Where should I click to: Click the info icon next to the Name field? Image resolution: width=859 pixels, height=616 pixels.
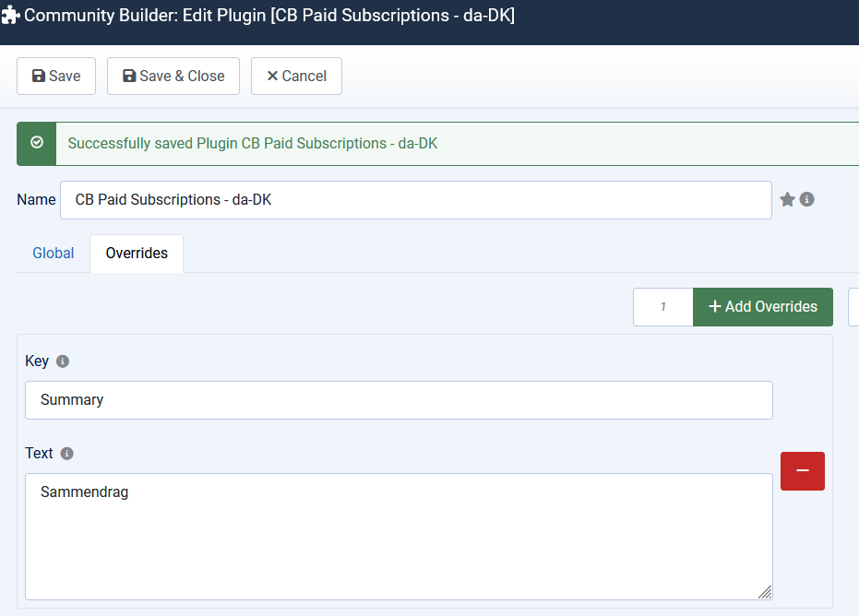point(807,199)
